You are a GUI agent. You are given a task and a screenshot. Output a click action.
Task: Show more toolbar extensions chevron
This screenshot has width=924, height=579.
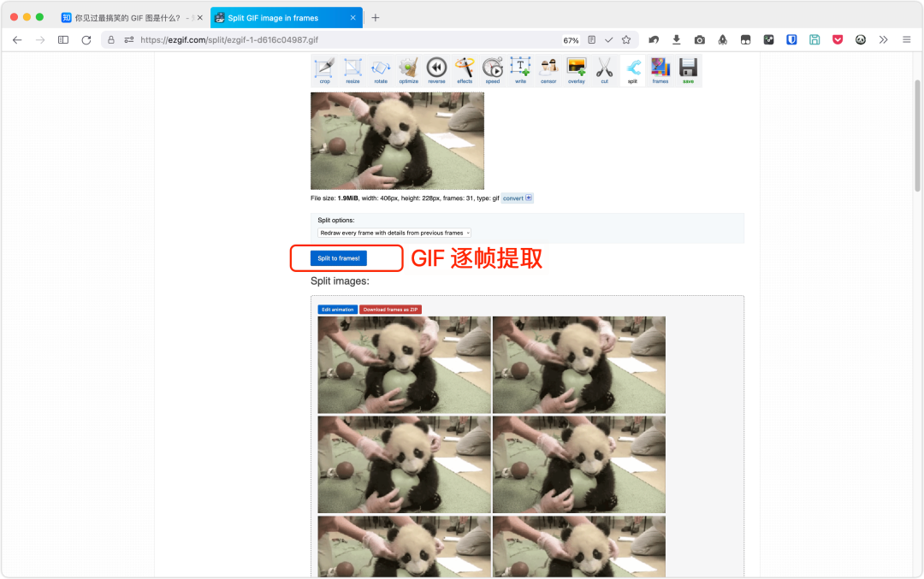click(883, 40)
